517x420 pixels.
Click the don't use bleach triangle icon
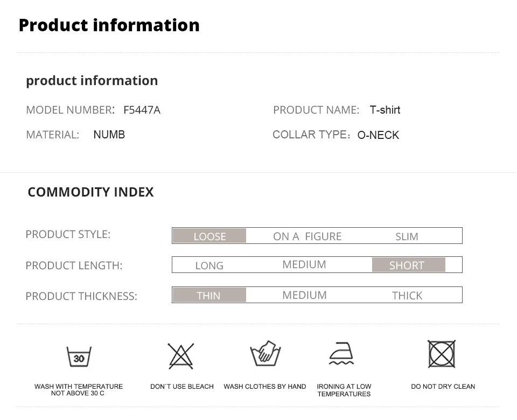181,356
